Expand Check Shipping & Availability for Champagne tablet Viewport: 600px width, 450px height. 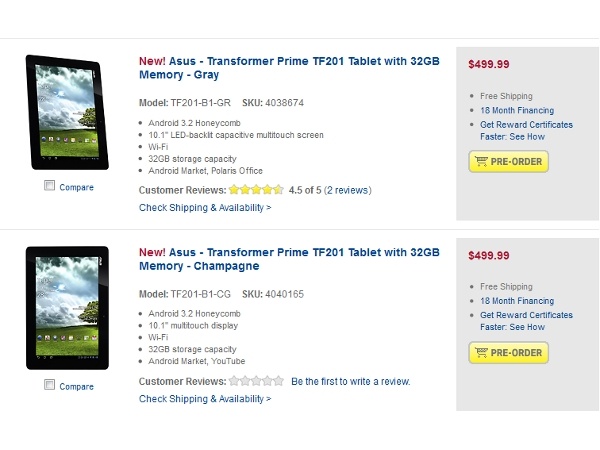point(205,399)
